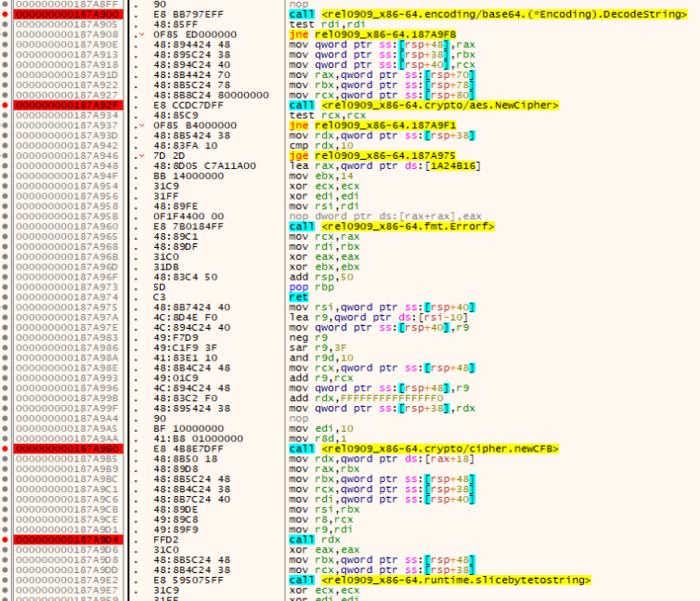Select address cell 000000000187A9A4
Image resolution: width=700 pixels, height=601 pixels.
pos(68,418)
